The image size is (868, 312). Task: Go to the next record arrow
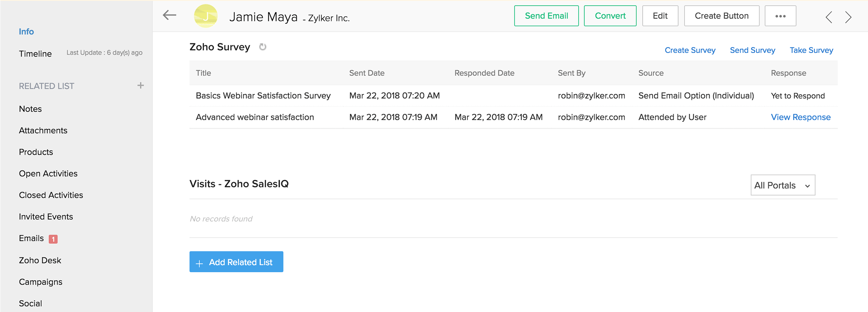[x=848, y=17]
